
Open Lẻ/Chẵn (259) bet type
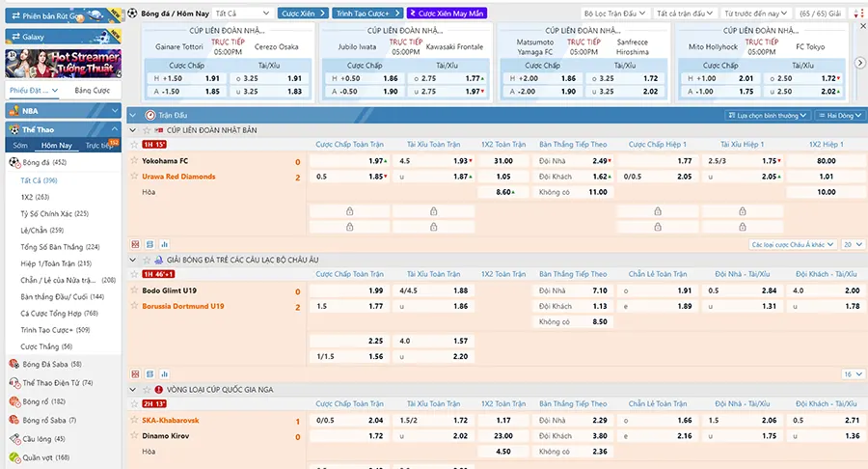tap(42, 230)
